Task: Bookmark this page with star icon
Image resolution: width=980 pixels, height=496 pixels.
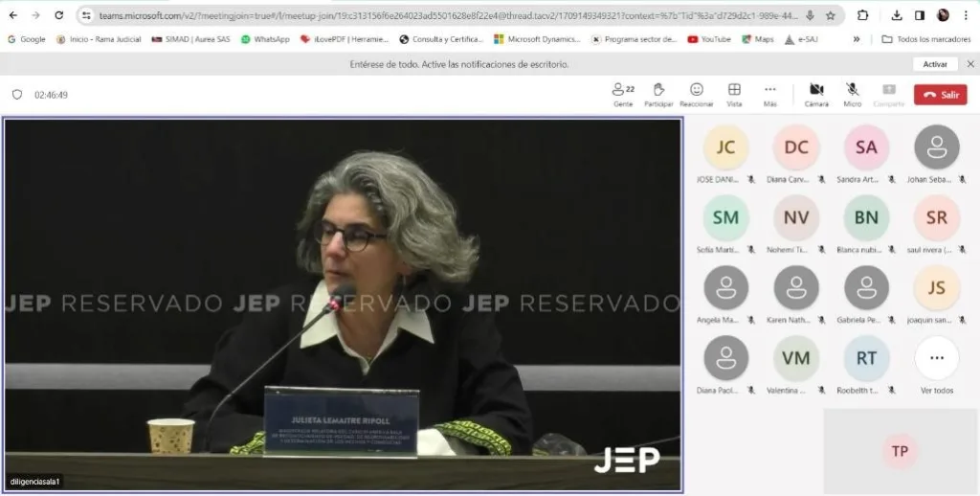Action: (x=831, y=15)
